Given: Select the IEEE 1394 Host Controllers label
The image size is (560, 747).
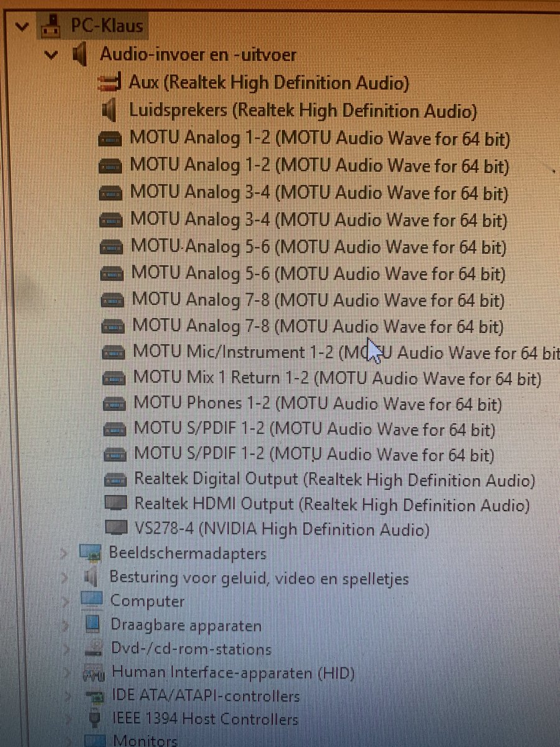Looking at the screenshot, I should pos(205,720).
